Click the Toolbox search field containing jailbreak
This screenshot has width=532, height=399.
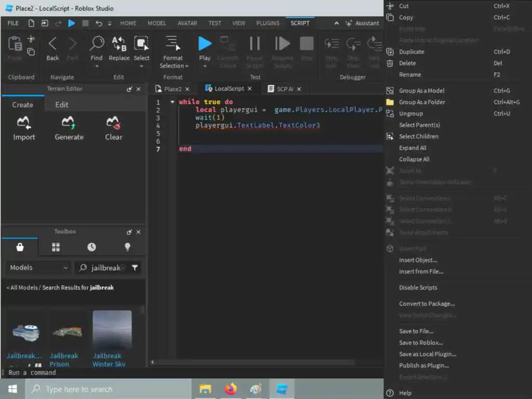[x=108, y=268]
